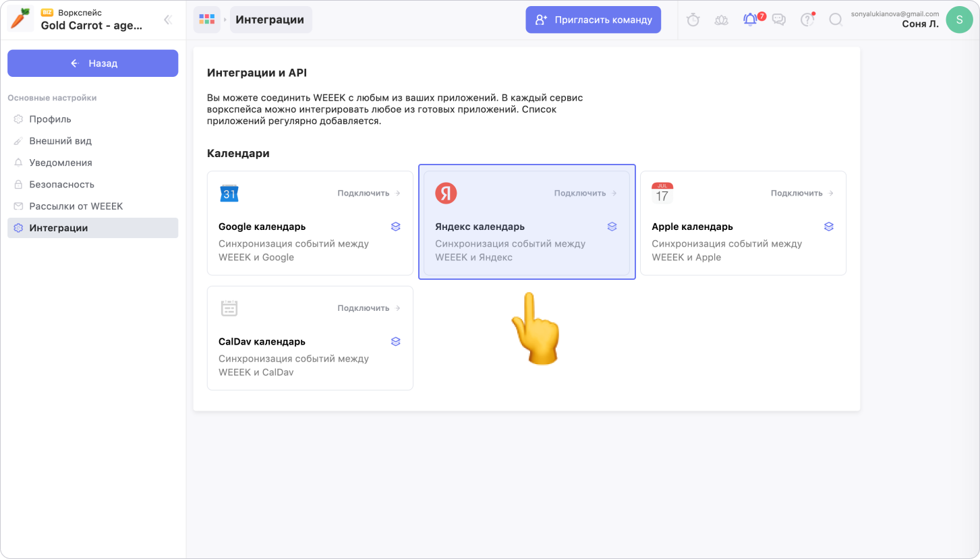Click the Apple календарь card title
The height and width of the screenshot is (559, 980).
692,227
